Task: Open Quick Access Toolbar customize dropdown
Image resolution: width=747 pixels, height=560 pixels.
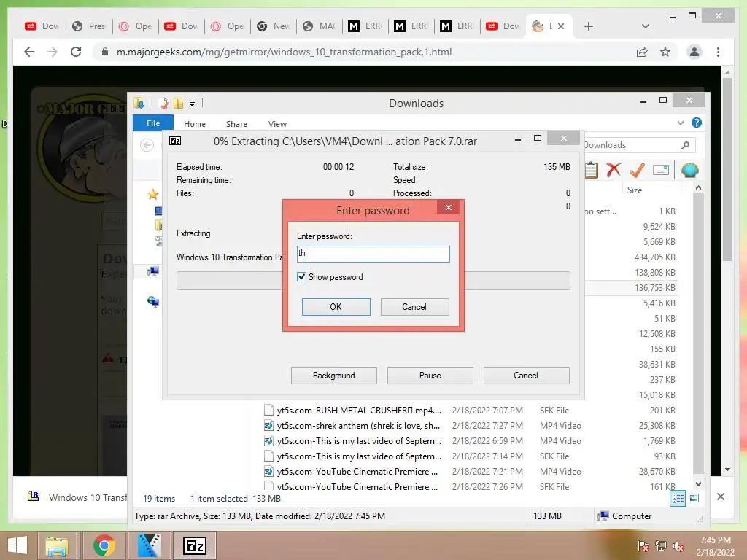Action: coord(192,104)
